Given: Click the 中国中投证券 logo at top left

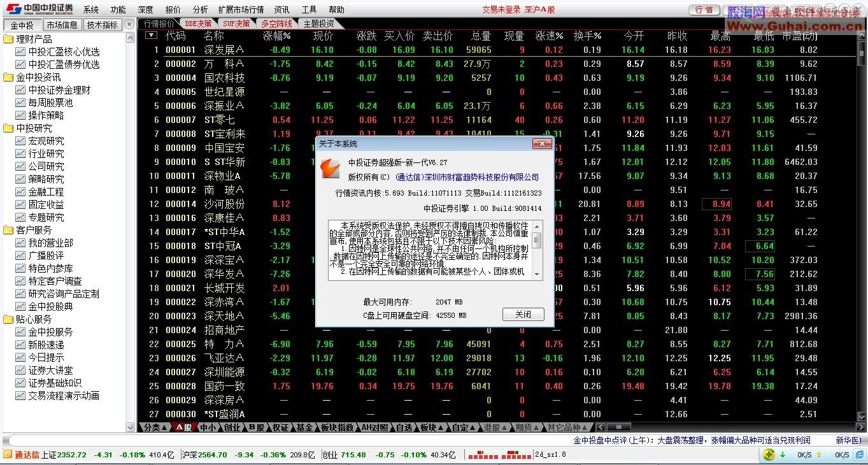Looking at the screenshot, I should click(x=39, y=9).
